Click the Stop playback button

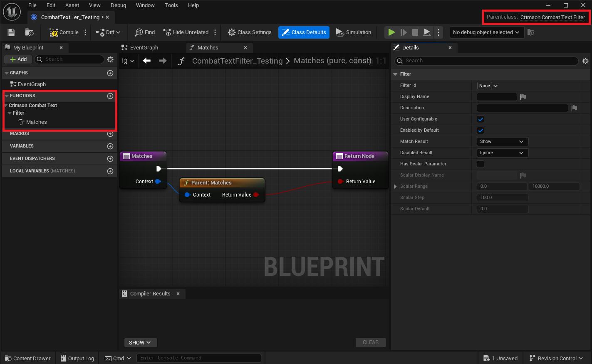[x=415, y=32]
